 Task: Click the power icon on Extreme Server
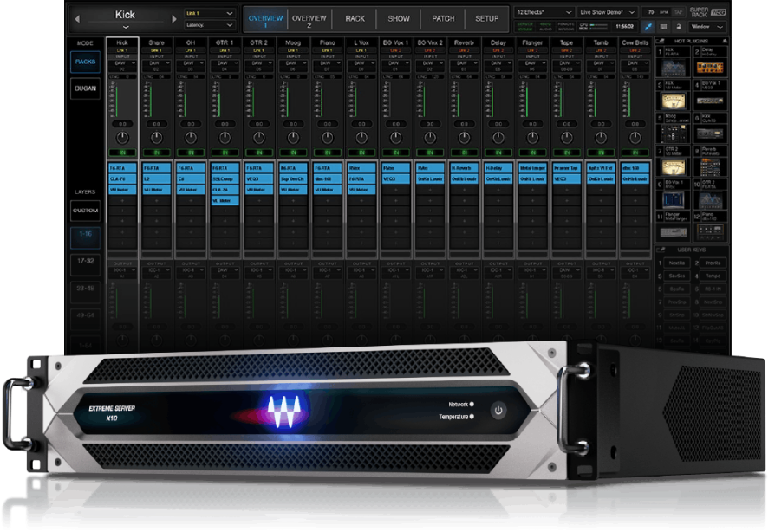(x=498, y=411)
